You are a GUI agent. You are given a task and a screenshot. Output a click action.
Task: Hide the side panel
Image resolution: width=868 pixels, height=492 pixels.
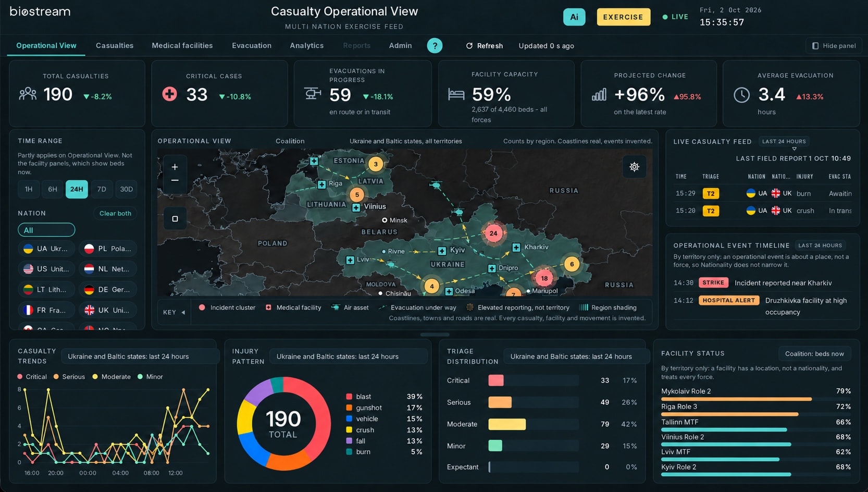coord(834,46)
